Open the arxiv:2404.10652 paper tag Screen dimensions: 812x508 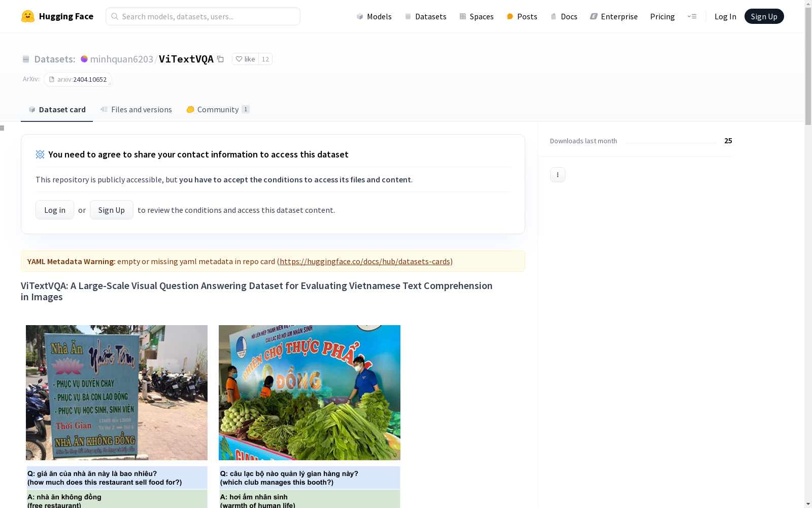[x=78, y=79]
